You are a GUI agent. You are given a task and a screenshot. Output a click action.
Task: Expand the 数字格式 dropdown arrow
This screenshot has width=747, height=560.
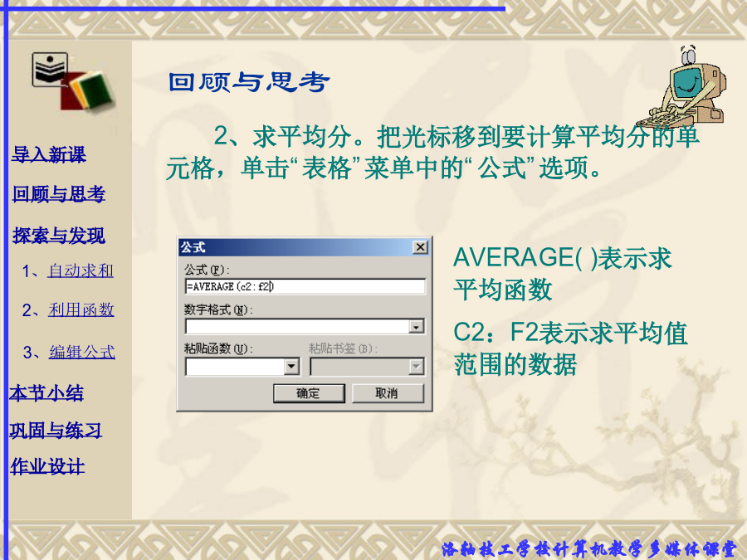[x=417, y=327]
